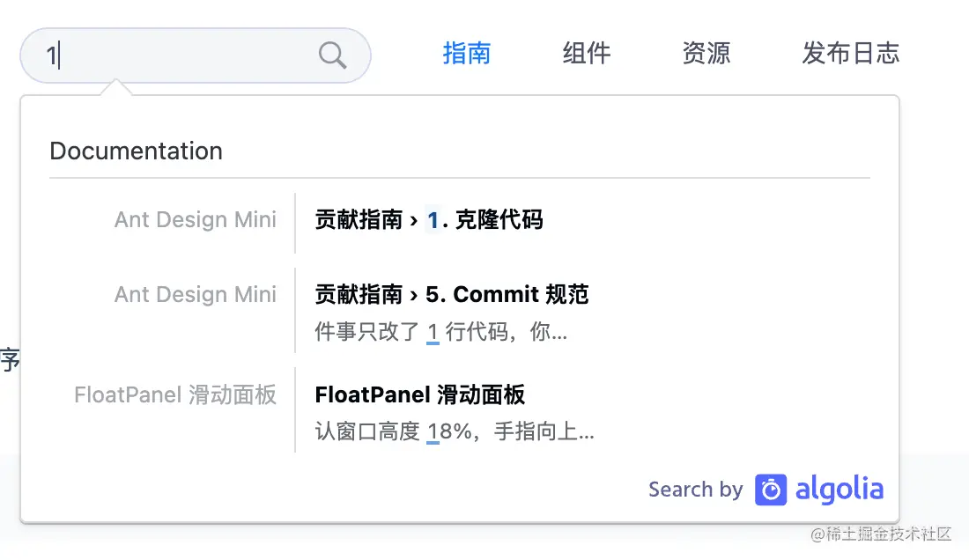Open the 发布日志 tab
969x560 pixels.
click(850, 53)
